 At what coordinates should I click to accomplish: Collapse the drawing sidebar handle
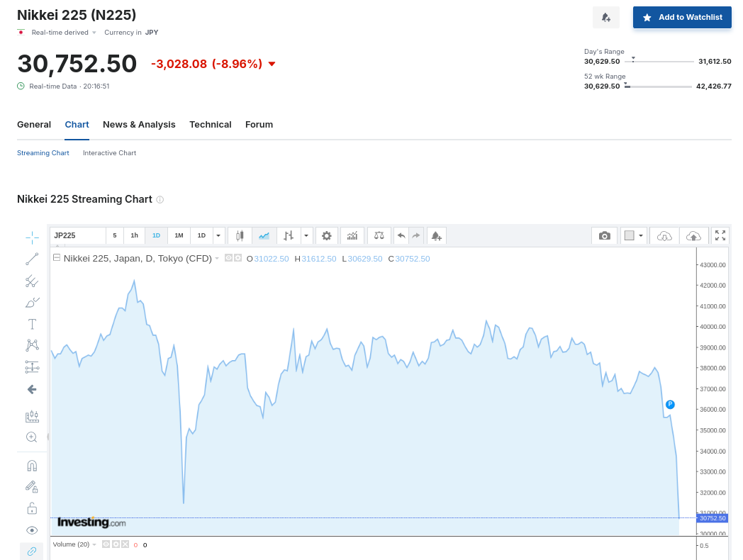[48, 437]
